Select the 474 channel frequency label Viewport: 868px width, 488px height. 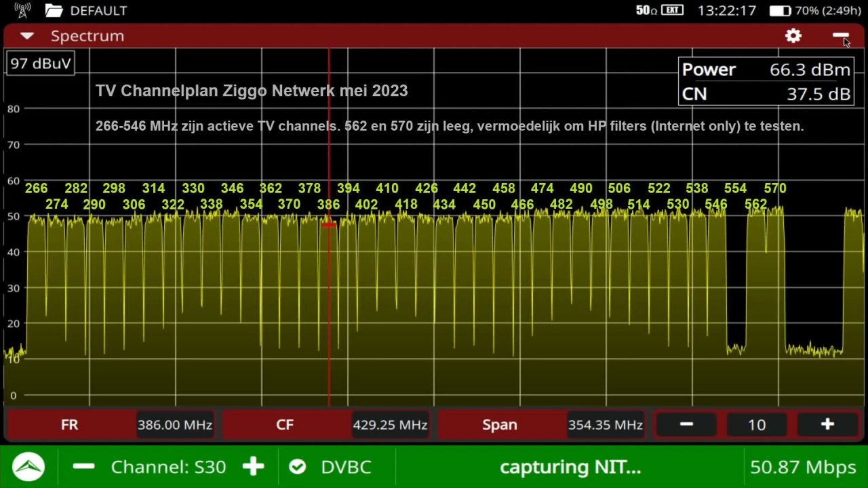tap(542, 188)
